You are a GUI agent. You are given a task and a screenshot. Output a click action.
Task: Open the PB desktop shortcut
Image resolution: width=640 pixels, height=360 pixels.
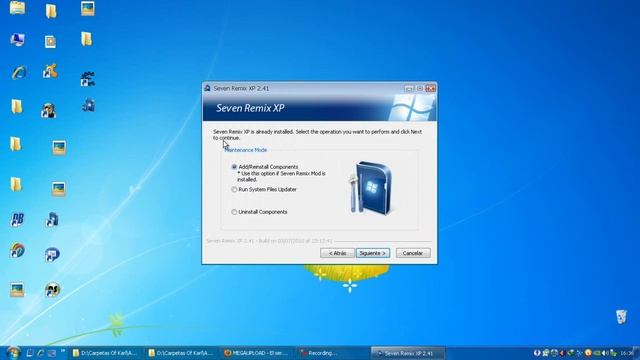[x=17, y=220]
